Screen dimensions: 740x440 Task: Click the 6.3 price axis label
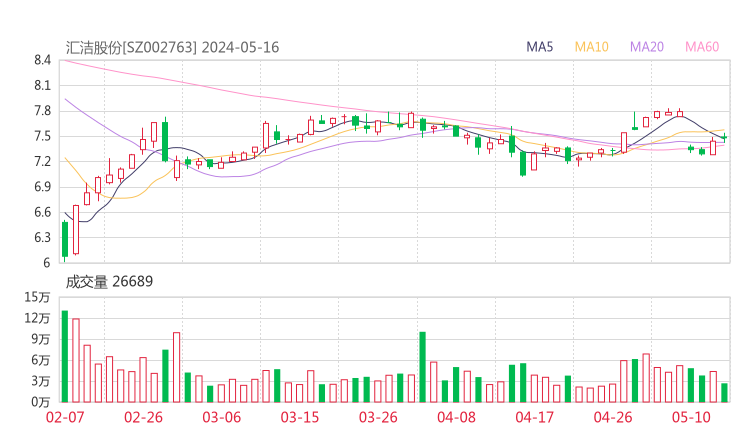[42, 237]
